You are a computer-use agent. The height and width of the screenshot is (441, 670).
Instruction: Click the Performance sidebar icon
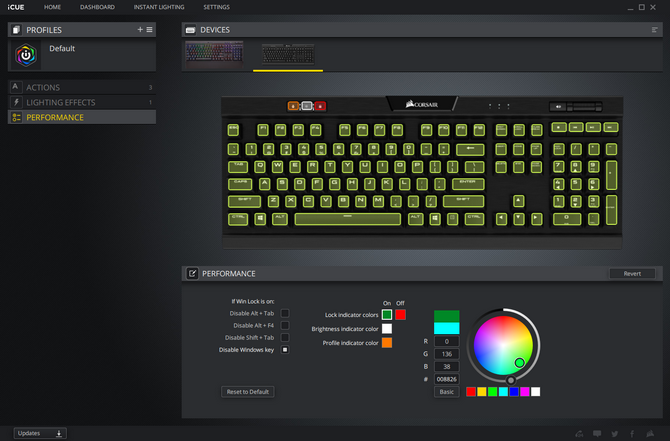point(16,117)
